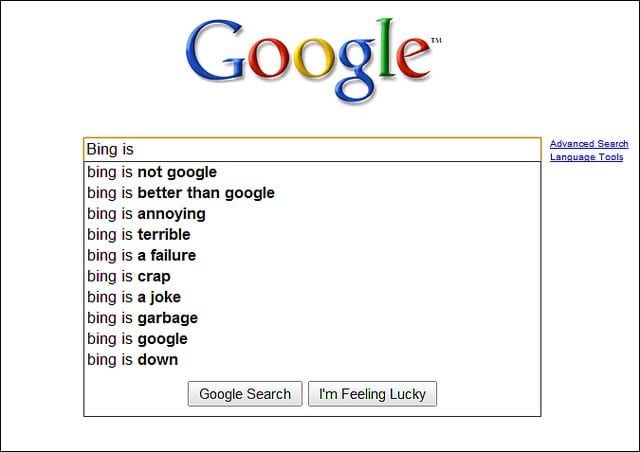
Task: Open the Language Tools link
Action: 586,157
